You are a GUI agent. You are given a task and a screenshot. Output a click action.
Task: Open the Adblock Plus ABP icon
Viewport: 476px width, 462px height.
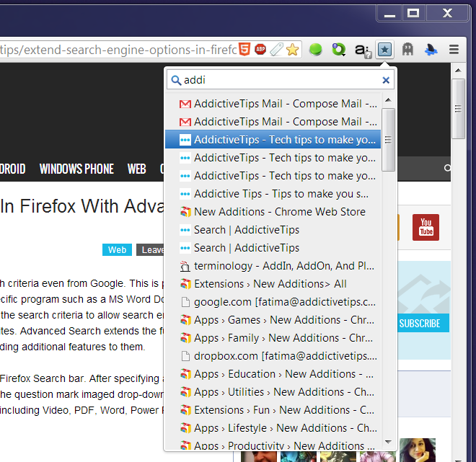click(x=260, y=49)
